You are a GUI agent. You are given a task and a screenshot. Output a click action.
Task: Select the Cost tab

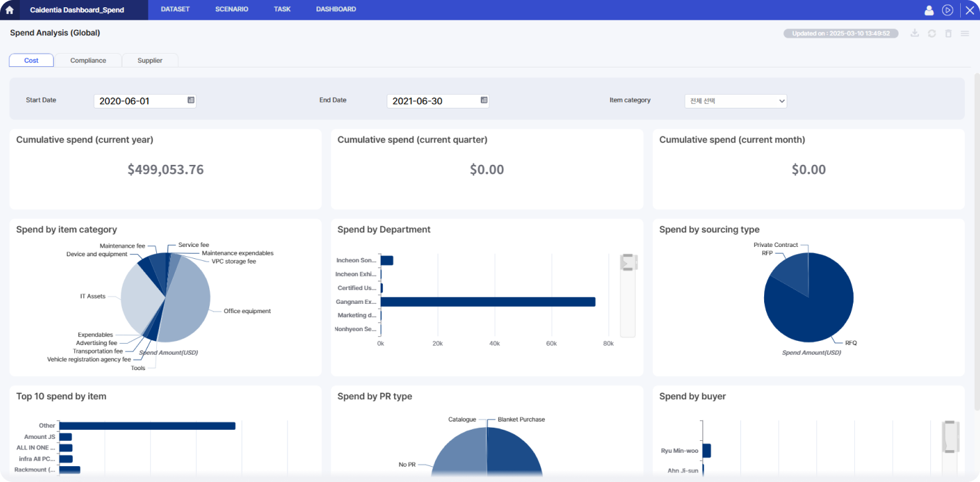(31, 60)
